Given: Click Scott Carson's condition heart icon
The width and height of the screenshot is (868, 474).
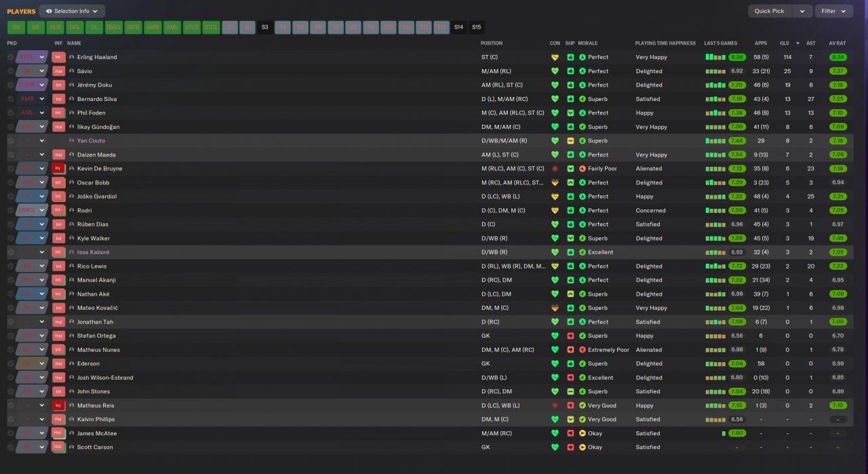Looking at the screenshot, I should (x=555, y=448).
